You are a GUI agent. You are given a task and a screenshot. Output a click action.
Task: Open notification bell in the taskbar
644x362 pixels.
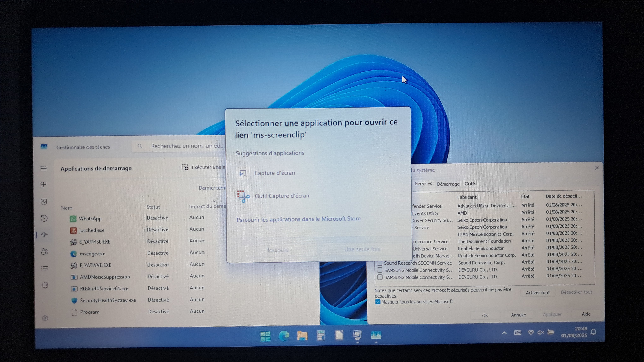[x=593, y=332]
